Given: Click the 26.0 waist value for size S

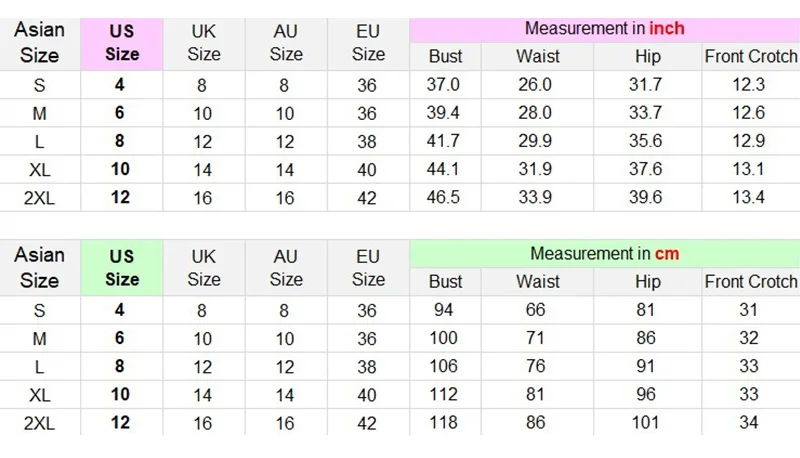Looking at the screenshot, I should pyautogui.click(x=535, y=85).
